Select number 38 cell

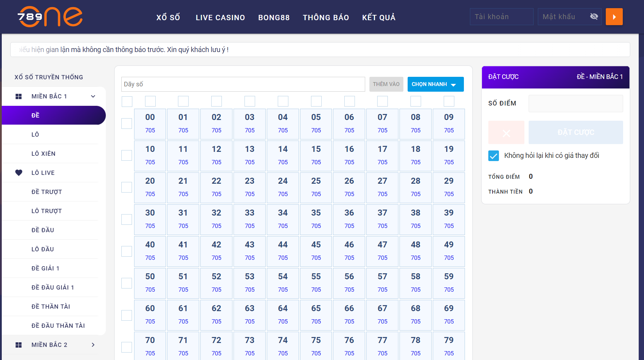(x=416, y=219)
